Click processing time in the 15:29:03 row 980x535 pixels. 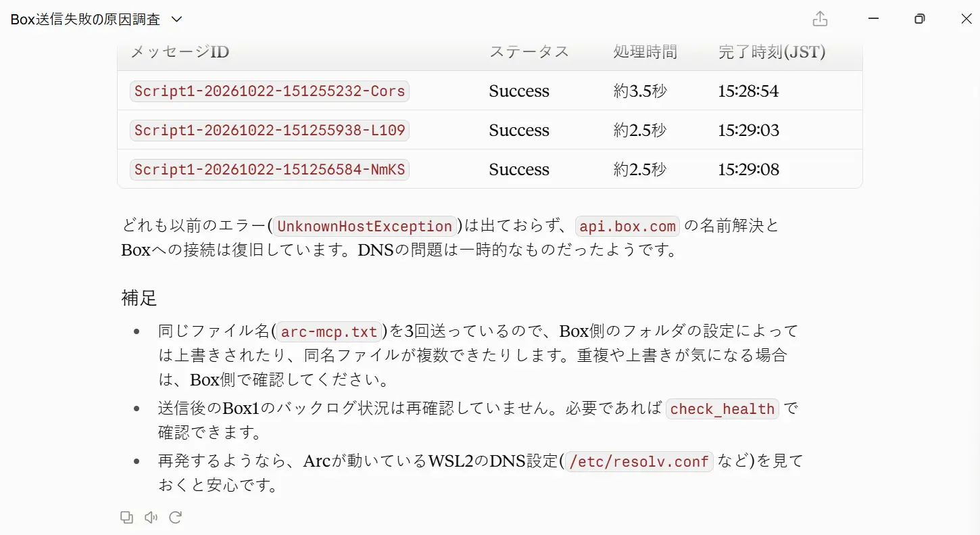point(640,130)
